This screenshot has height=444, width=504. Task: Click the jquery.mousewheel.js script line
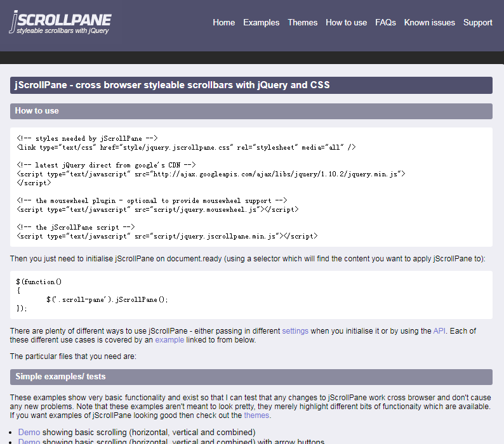157,210
